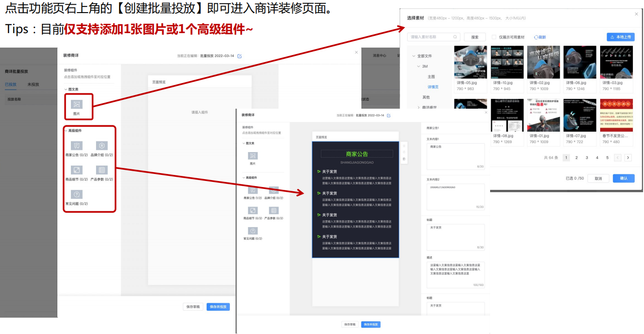Screen dimensions: 644x334
Task: Click the 搜索 button in the material picker
Action: pos(475,37)
